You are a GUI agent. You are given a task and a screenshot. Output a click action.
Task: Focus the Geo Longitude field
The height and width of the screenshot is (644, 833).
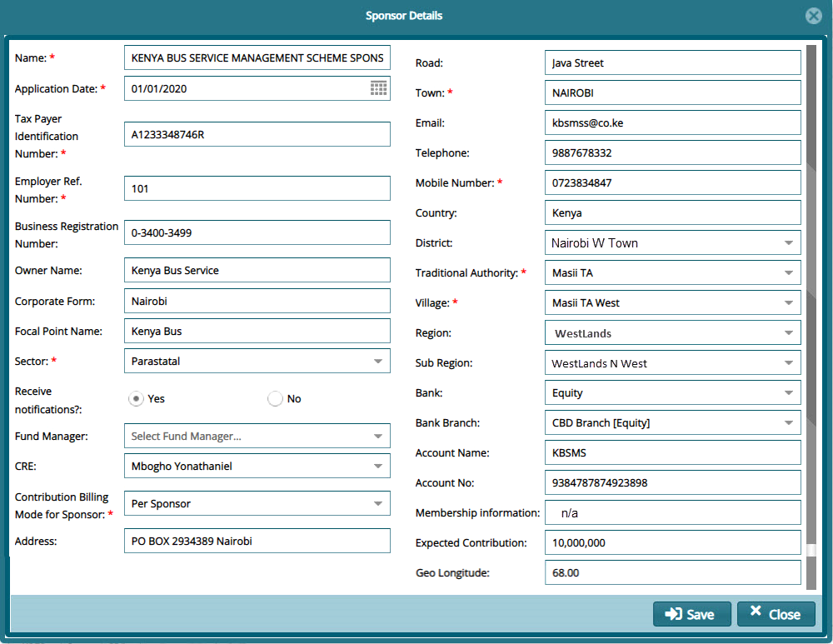(x=672, y=573)
